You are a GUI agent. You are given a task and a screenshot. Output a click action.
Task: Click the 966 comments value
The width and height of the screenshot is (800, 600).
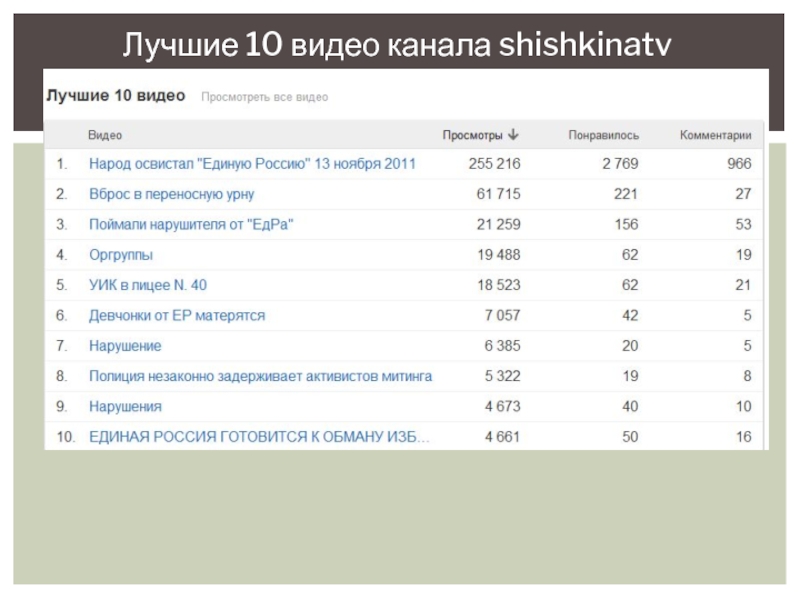point(738,163)
